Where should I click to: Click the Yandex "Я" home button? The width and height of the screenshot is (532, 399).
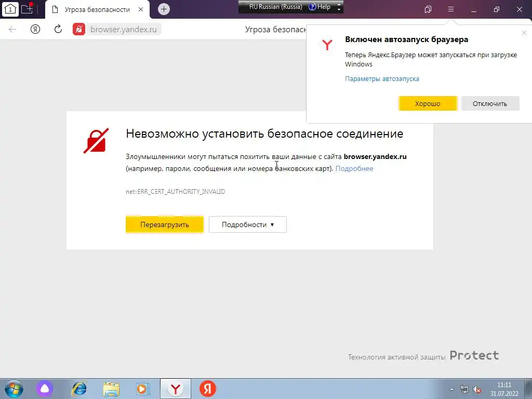click(35, 29)
